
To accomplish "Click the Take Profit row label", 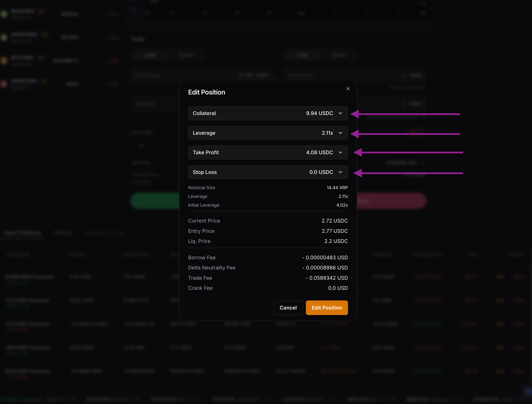I will tap(206, 153).
